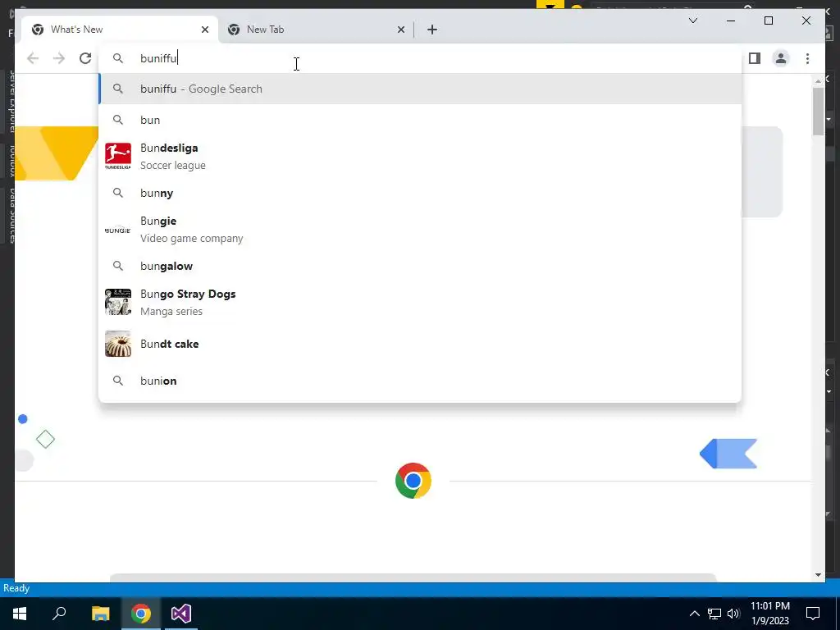
Task: Click the scrollbar up arrow
Action: (818, 81)
